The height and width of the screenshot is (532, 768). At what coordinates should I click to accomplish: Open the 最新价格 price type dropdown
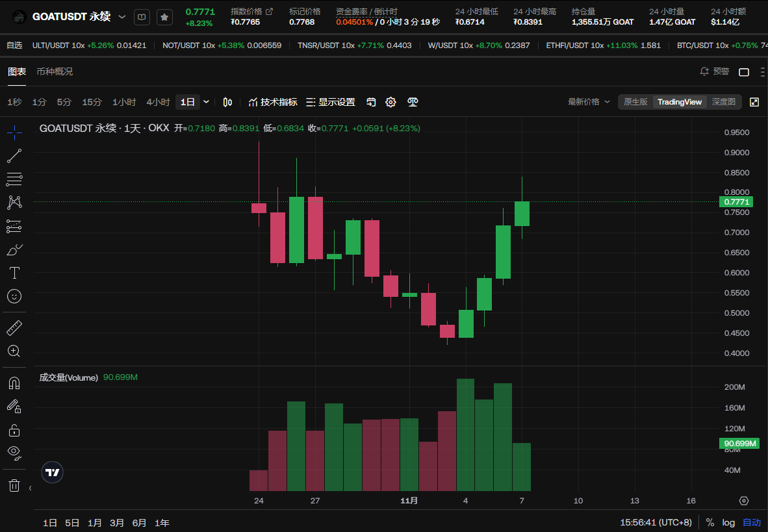coord(589,102)
